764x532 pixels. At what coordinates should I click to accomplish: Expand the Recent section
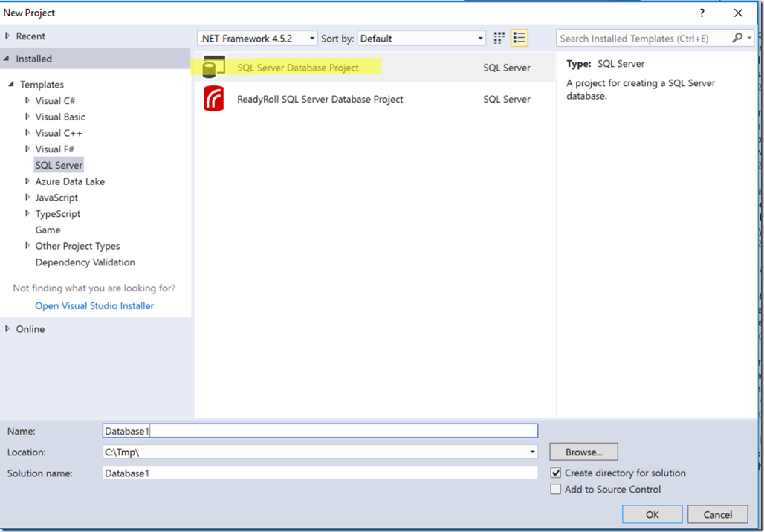point(7,36)
